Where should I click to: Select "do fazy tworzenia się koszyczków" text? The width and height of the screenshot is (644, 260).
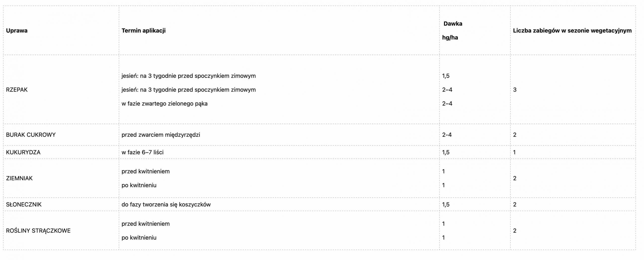pos(166,204)
